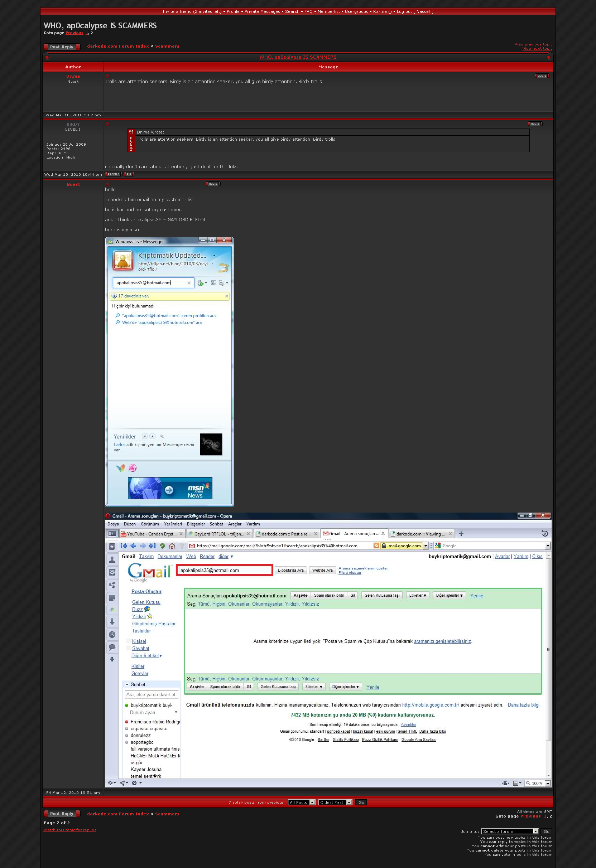Click the Watch this topic for replies link
The width and height of the screenshot is (596, 868).
coord(70,830)
